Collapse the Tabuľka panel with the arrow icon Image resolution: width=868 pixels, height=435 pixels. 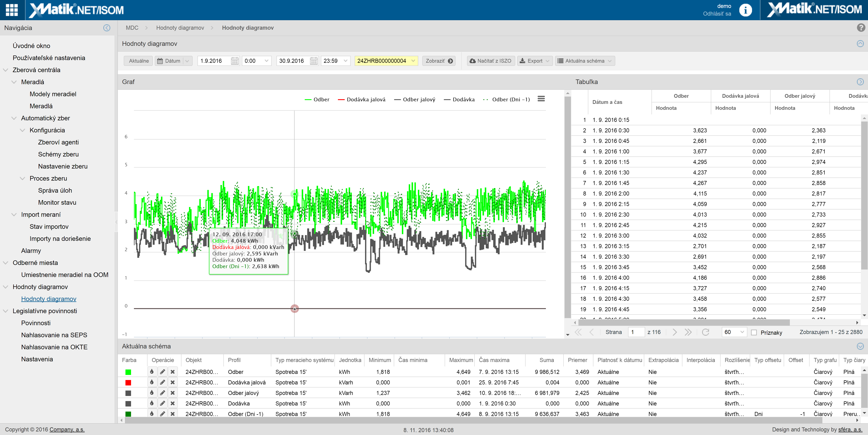click(860, 82)
